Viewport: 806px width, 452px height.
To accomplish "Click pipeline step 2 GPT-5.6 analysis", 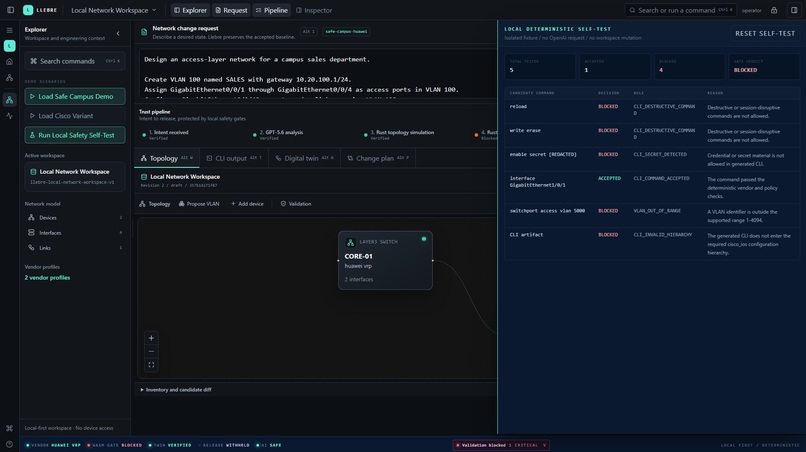I will 278,135.
